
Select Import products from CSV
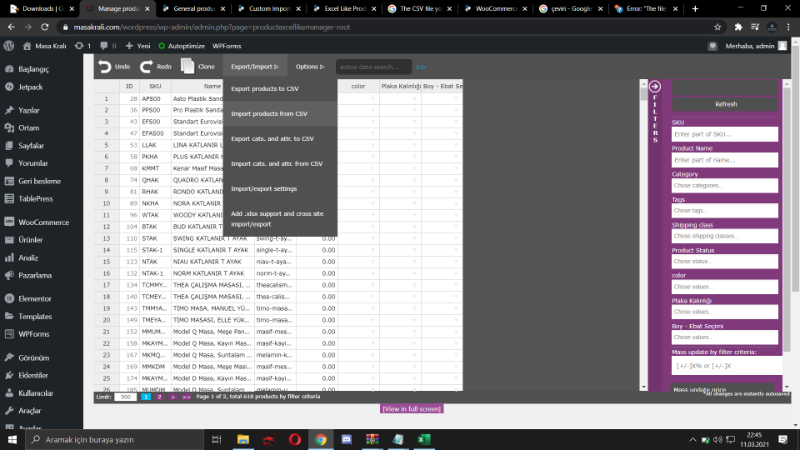tap(269, 114)
